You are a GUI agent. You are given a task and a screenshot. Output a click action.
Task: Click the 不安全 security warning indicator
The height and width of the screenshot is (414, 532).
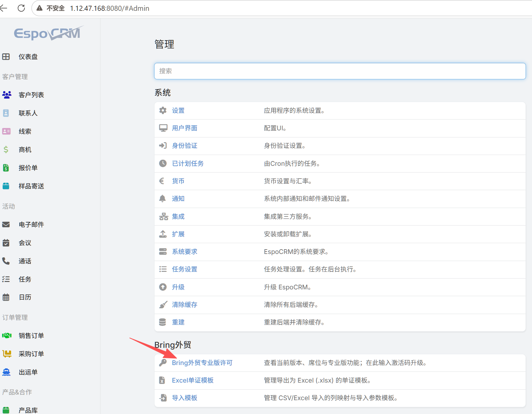pos(51,8)
